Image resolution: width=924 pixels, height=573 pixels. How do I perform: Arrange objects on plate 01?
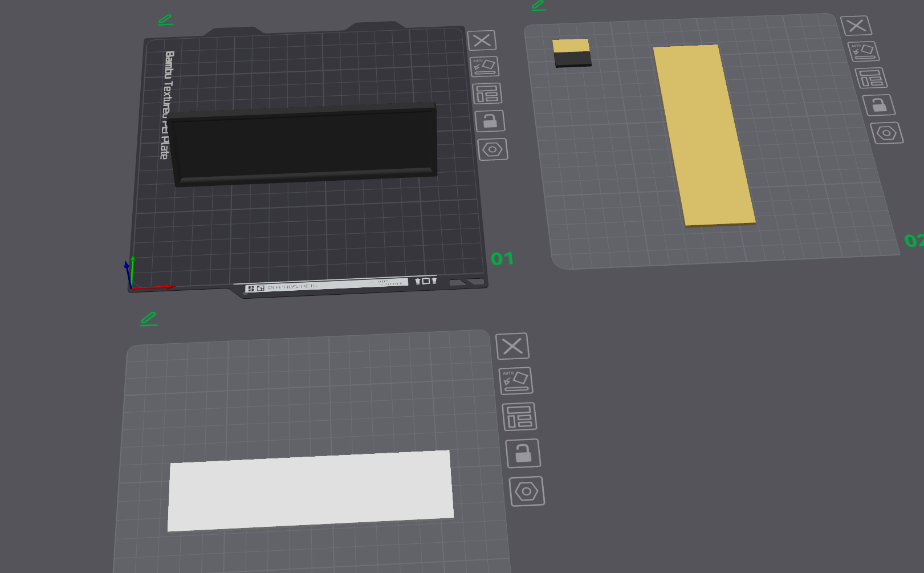487,94
